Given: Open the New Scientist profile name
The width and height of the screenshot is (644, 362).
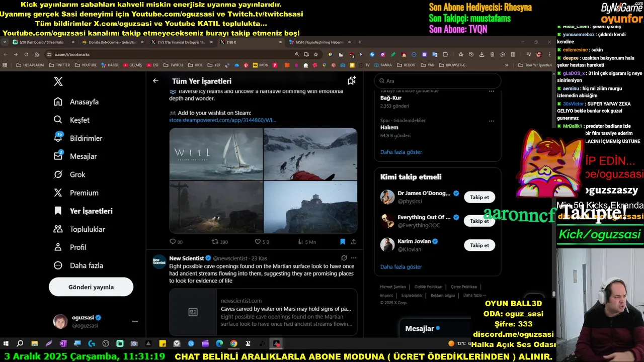Looking at the screenshot, I should pos(186,258).
